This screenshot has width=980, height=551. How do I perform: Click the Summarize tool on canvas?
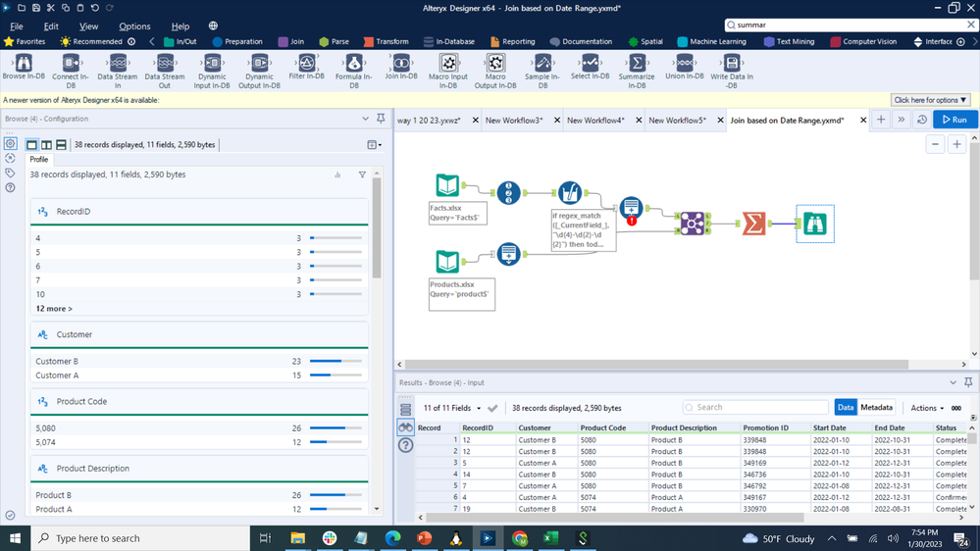click(753, 223)
